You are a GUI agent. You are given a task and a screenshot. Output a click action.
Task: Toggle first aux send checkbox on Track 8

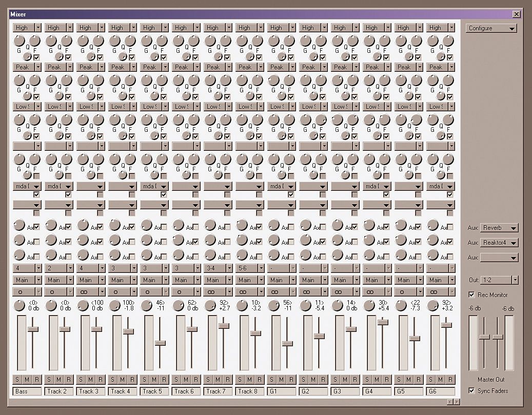[259, 227]
